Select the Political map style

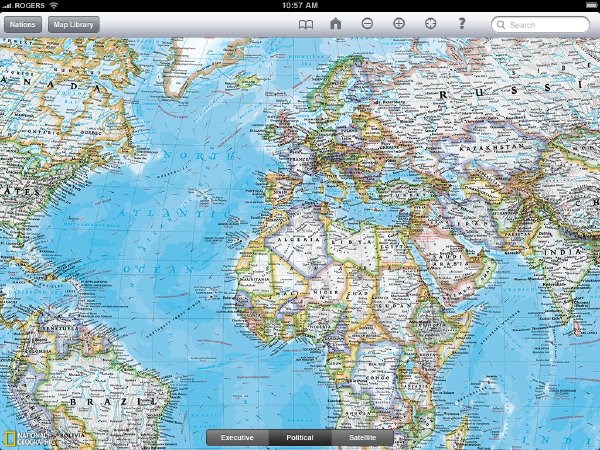tap(300, 438)
